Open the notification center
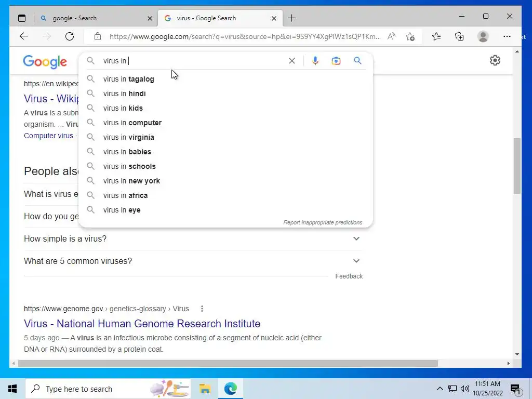532x399 pixels. [515, 389]
